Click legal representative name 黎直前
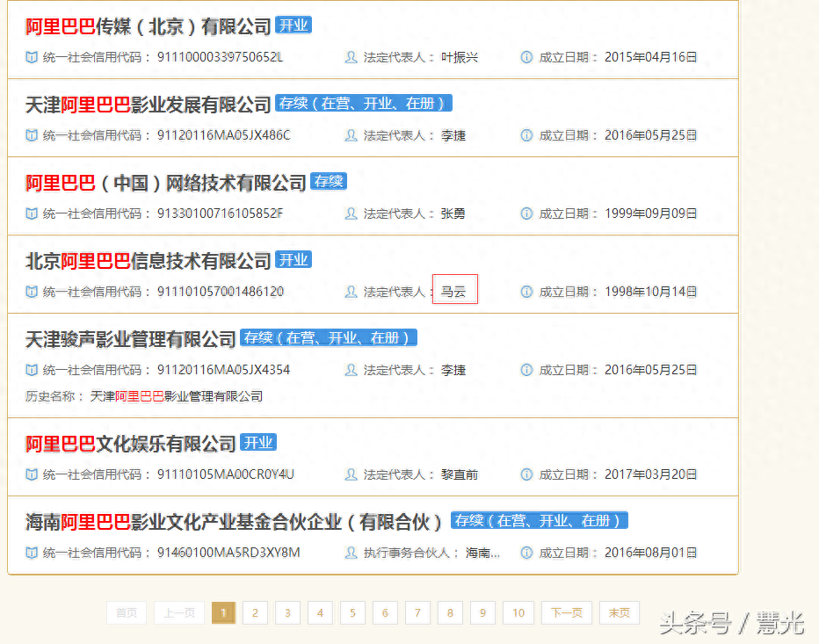 point(460,474)
